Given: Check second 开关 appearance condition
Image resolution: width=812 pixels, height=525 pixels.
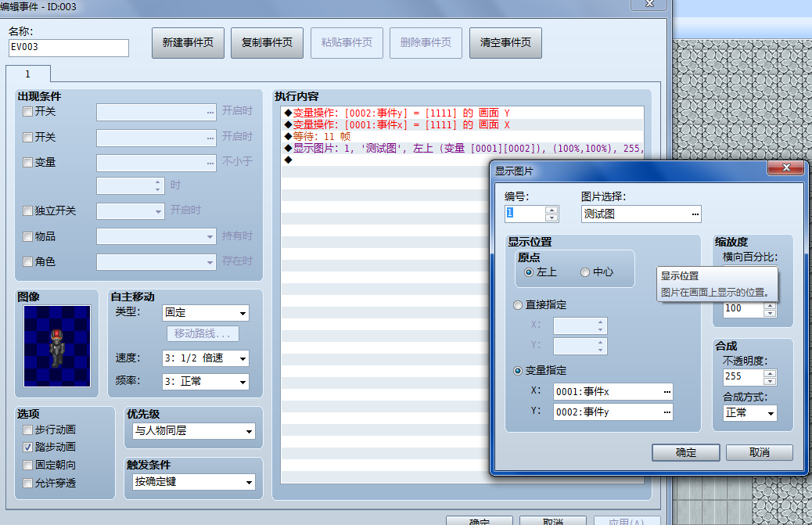Looking at the screenshot, I should [28, 137].
